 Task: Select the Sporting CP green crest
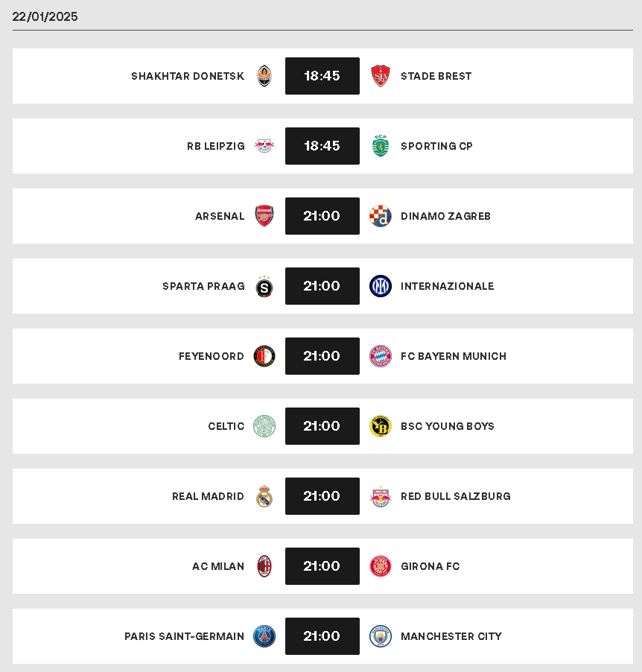point(380,146)
